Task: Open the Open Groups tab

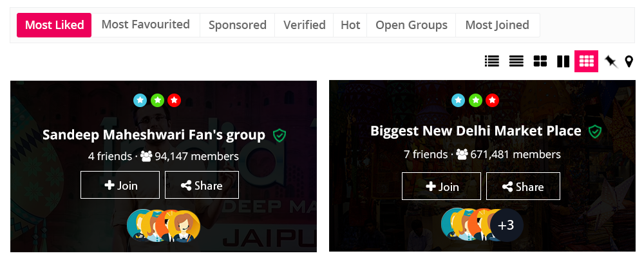Action: [411, 25]
